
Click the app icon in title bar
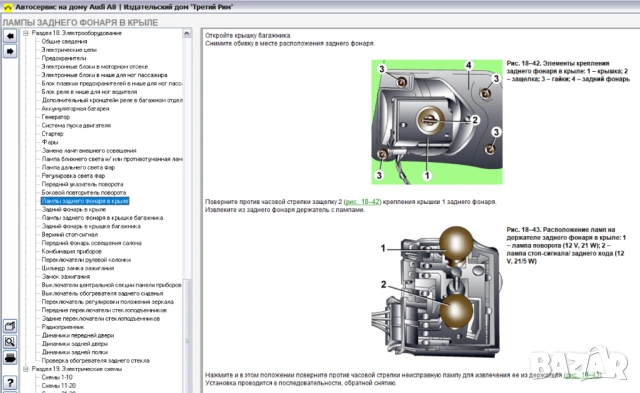click(7, 7)
